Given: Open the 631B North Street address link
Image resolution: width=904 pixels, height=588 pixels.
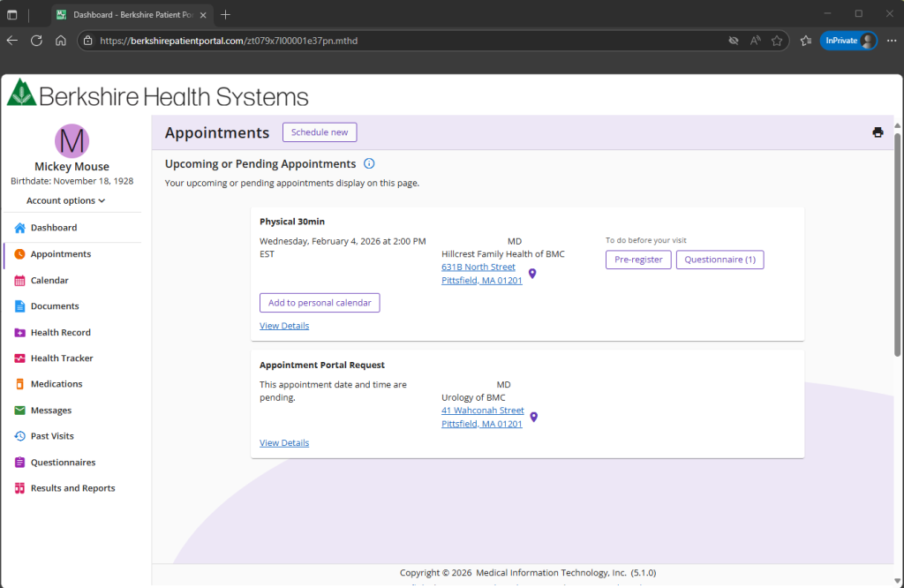Looking at the screenshot, I should pyautogui.click(x=478, y=267).
